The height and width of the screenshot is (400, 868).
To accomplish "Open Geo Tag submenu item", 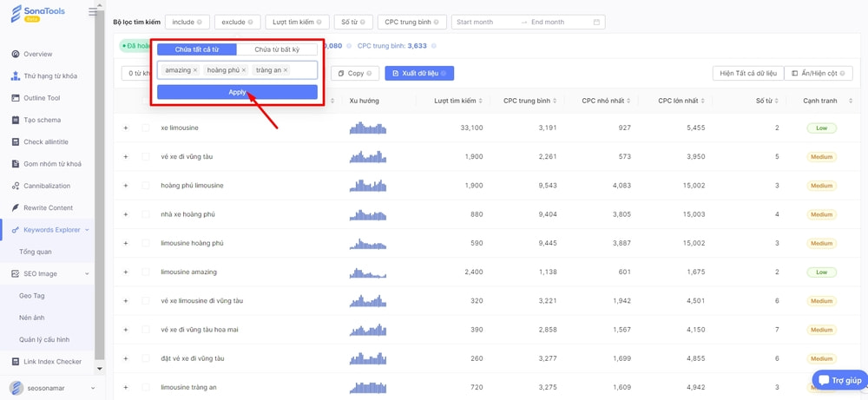I will click(x=31, y=296).
